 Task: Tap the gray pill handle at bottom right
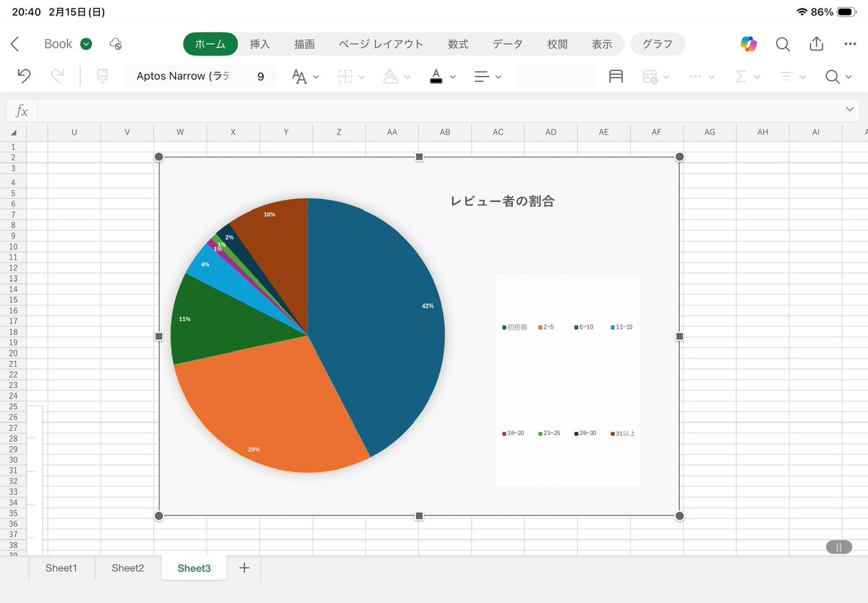coord(838,547)
